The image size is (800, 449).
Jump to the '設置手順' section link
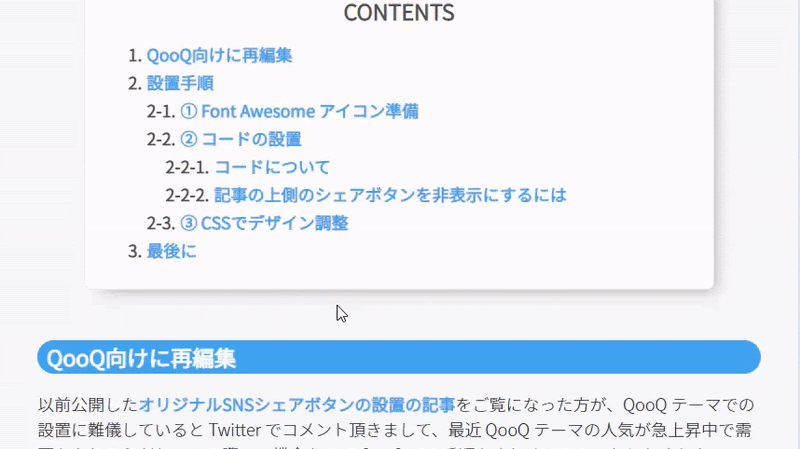pyautogui.click(x=180, y=83)
